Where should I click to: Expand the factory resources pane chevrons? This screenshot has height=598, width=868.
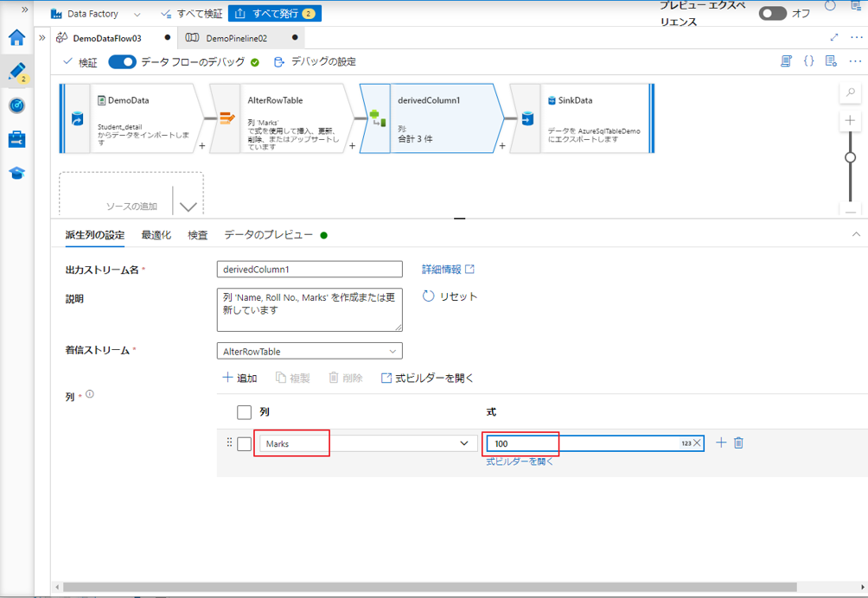click(42, 38)
